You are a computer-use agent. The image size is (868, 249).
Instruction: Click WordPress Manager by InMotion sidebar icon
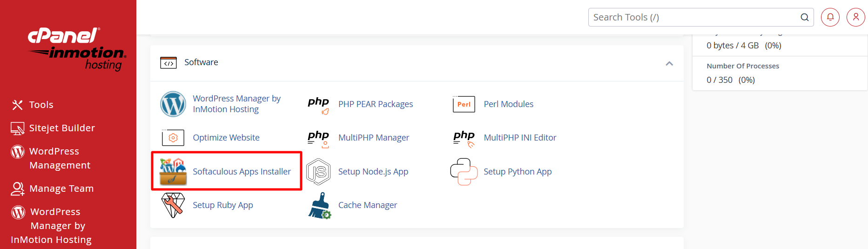[18, 212]
